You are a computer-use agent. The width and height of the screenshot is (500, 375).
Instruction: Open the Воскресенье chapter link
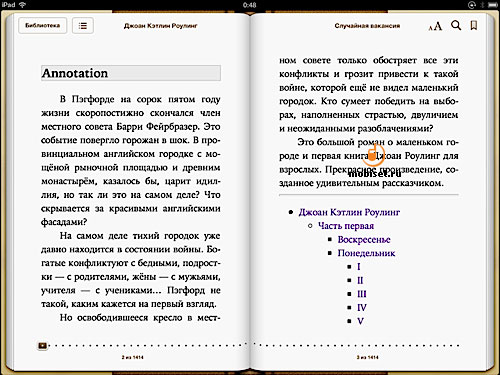point(364,240)
